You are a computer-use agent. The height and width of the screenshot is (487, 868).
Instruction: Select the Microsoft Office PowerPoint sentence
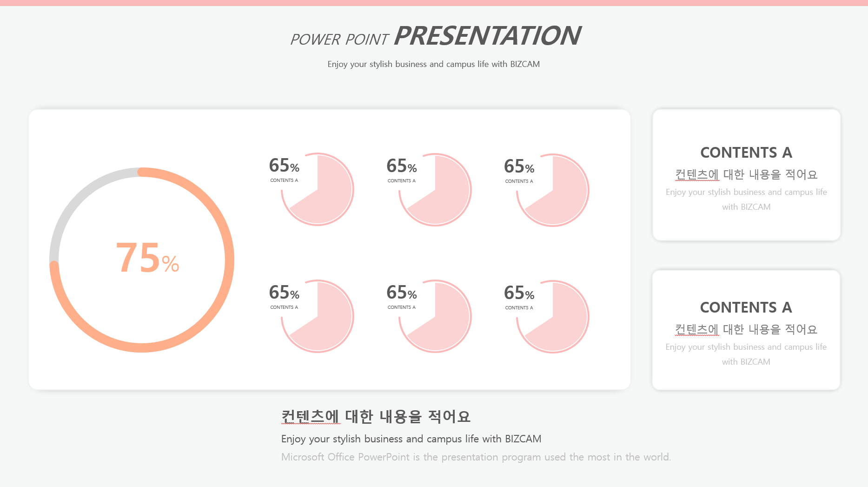click(476, 457)
